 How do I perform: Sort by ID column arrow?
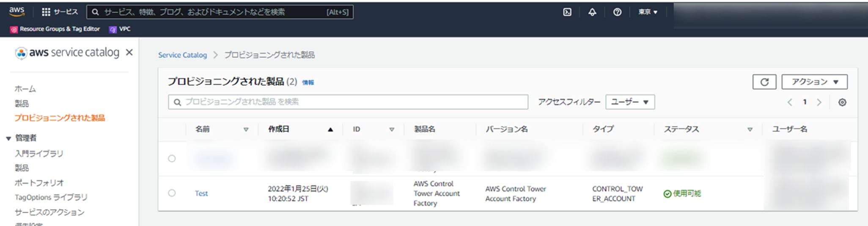pos(392,130)
